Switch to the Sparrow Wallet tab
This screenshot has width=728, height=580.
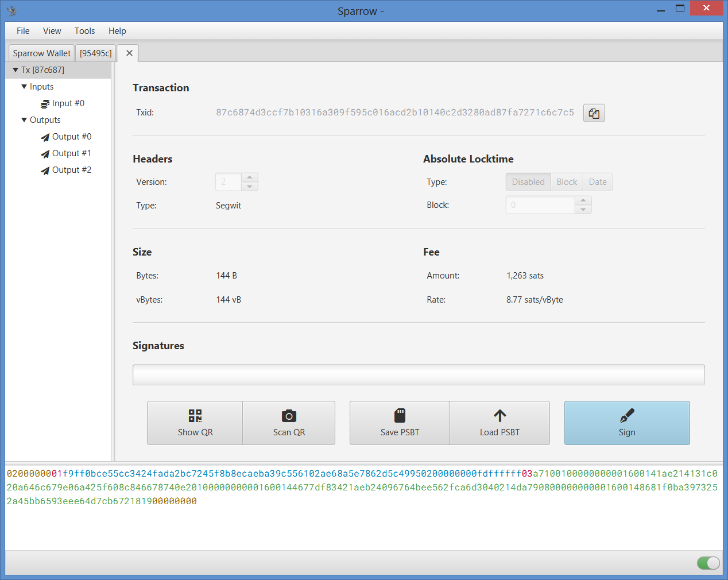(41, 53)
